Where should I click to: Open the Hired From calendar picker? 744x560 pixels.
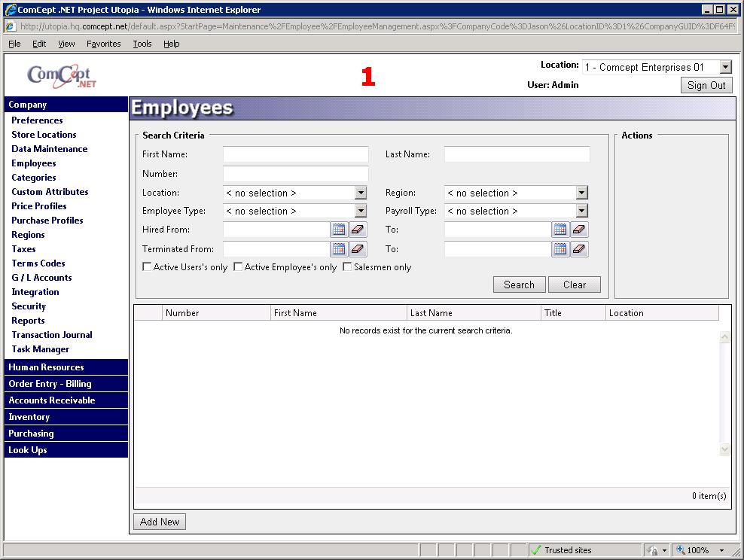click(x=339, y=230)
